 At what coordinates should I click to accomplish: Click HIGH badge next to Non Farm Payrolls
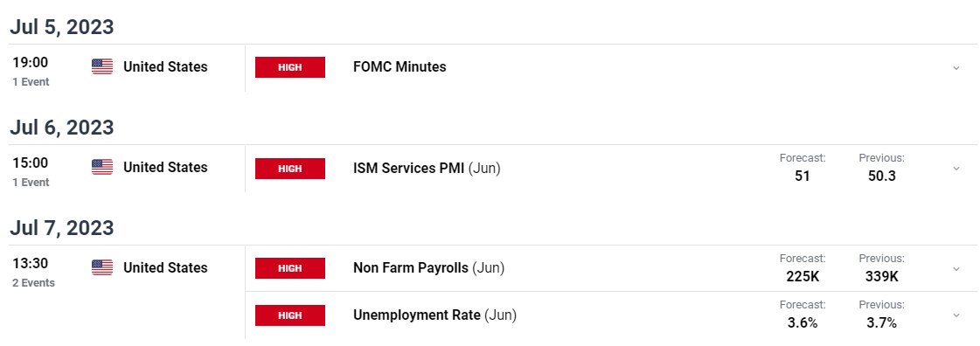tap(290, 268)
